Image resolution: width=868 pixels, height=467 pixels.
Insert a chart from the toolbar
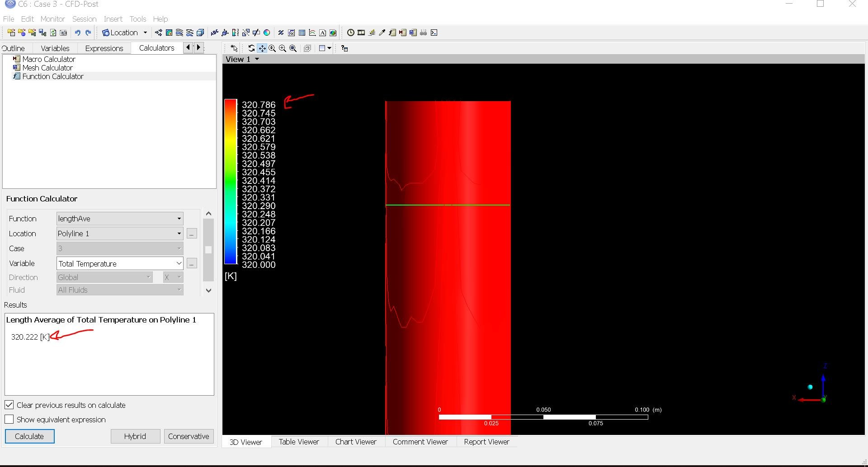point(312,33)
